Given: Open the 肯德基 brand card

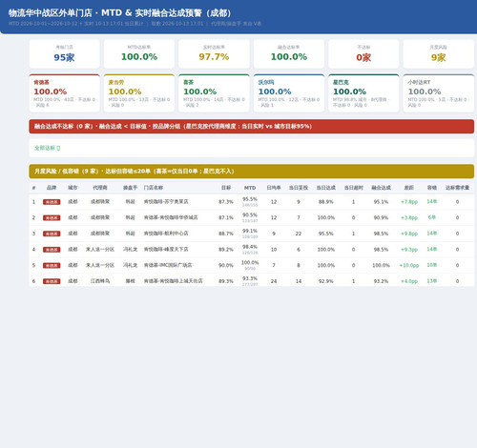Looking at the screenshot, I should pyautogui.click(x=64, y=93).
